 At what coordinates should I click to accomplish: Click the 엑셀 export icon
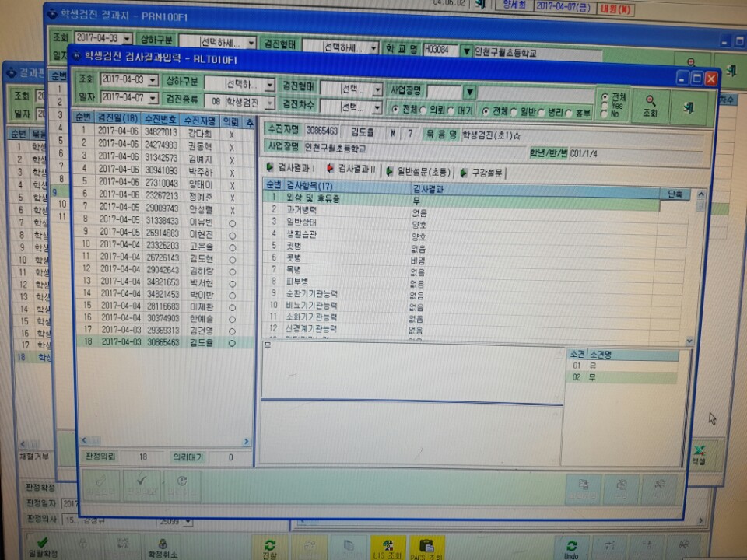tap(699, 455)
